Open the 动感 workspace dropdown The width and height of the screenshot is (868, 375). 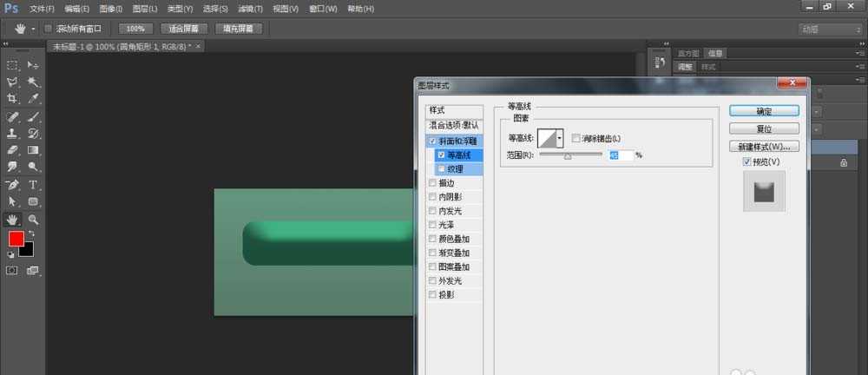pos(829,29)
